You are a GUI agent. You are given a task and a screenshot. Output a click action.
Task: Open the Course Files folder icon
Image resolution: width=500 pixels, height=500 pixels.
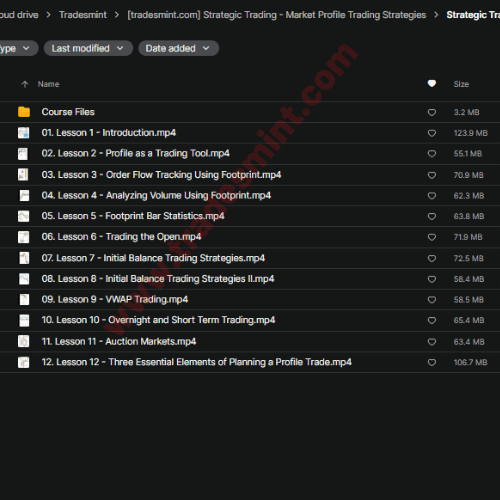(x=24, y=112)
